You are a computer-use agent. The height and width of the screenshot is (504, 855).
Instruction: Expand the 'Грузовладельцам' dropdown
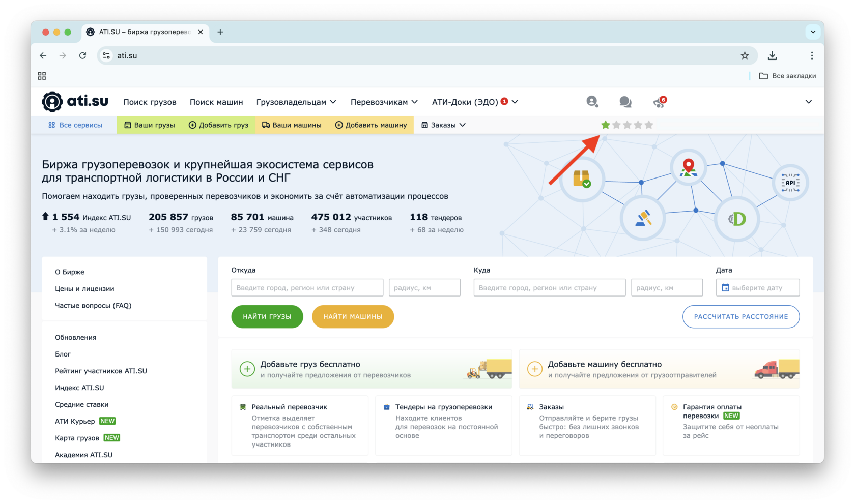[x=296, y=102]
